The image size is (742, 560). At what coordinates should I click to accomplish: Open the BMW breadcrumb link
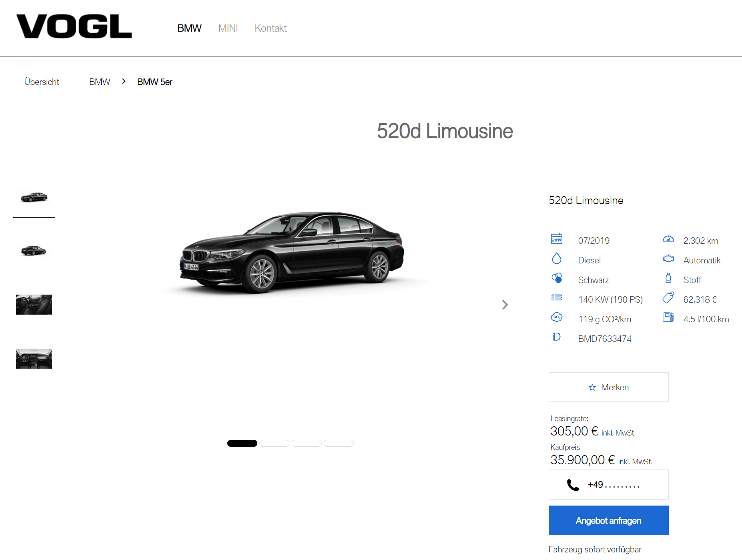coord(100,82)
